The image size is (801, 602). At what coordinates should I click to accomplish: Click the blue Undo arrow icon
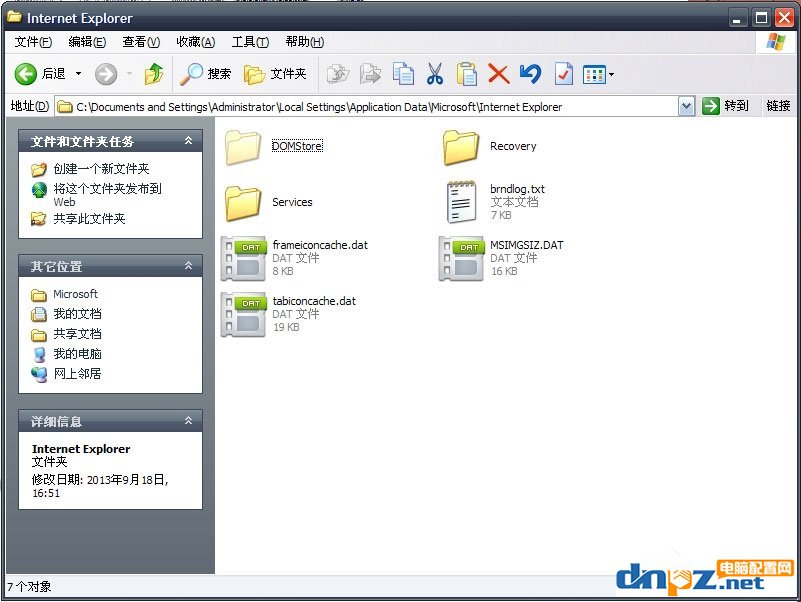pyautogui.click(x=530, y=74)
